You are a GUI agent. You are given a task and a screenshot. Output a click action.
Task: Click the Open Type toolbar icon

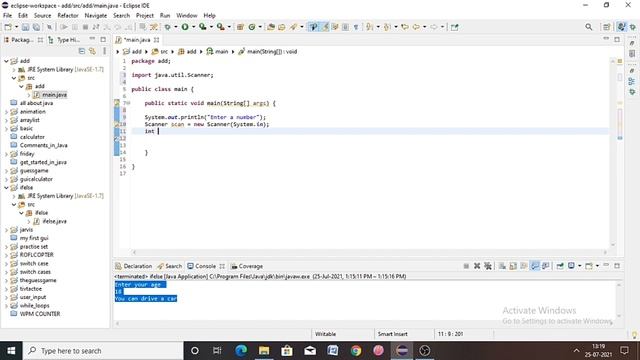pyautogui.click(x=271, y=27)
